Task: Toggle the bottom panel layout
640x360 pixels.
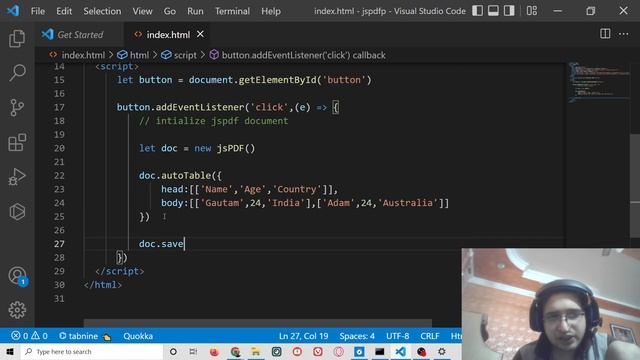Action: pyautogui.click(x=493, y=11)
